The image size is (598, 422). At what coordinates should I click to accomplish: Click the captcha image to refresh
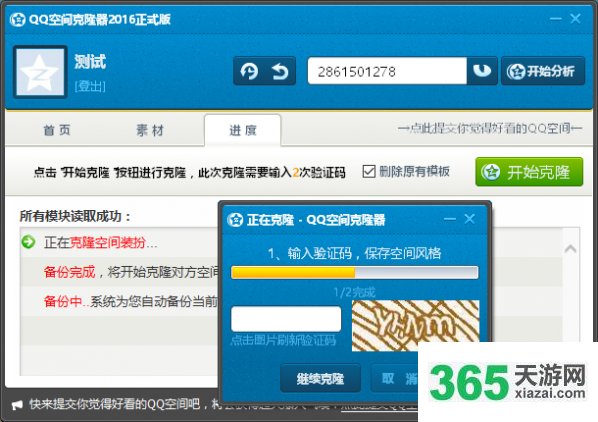coord(415,325)
